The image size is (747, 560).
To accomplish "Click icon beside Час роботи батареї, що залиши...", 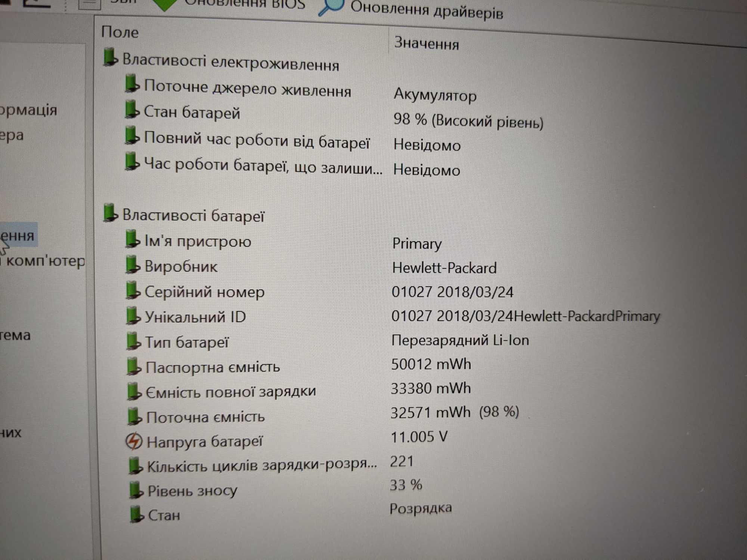I will [x=132, y=162].
